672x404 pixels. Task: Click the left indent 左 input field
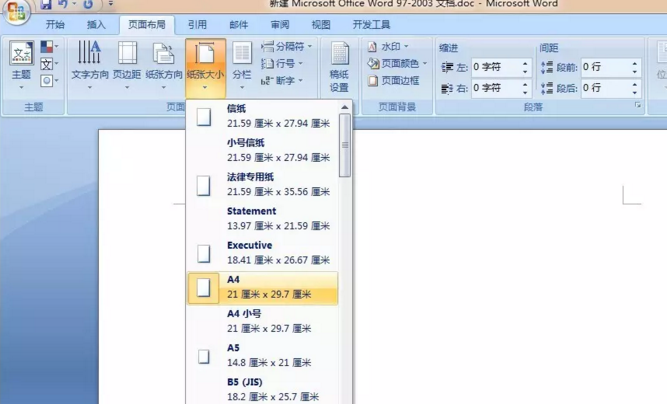(x=496, y=67)
